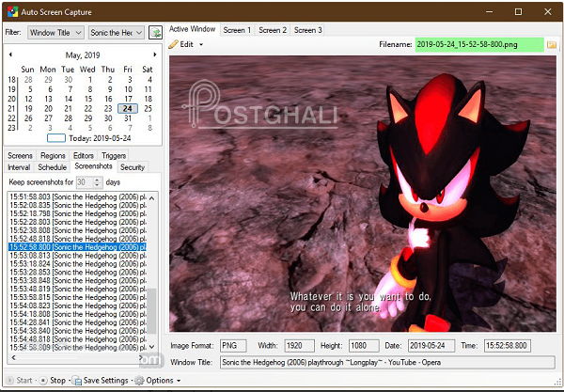Click Save Settings button
Image resolution: width=564 pixels, height=392 pixels.
[x=101, y=380]
